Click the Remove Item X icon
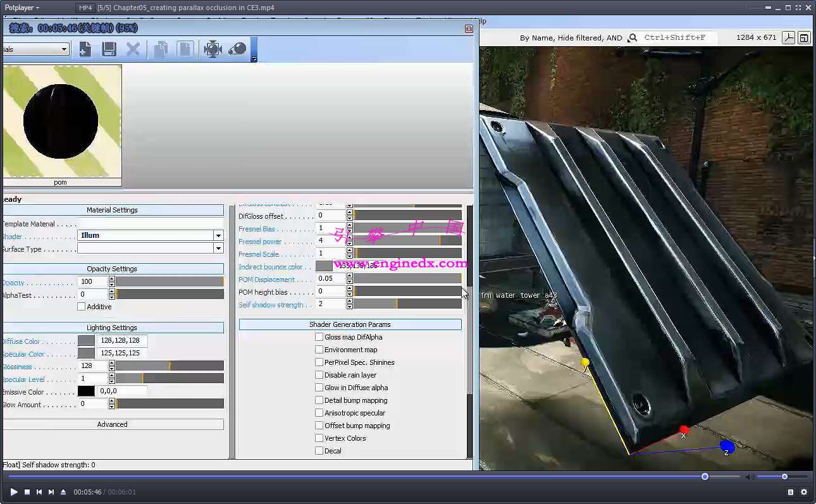 (x=133, y=49)
